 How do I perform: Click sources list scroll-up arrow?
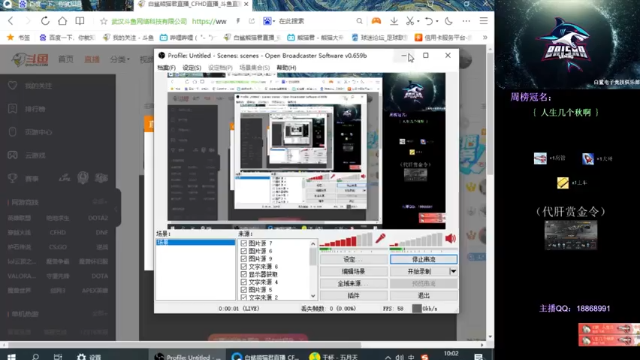click(313, 244)
